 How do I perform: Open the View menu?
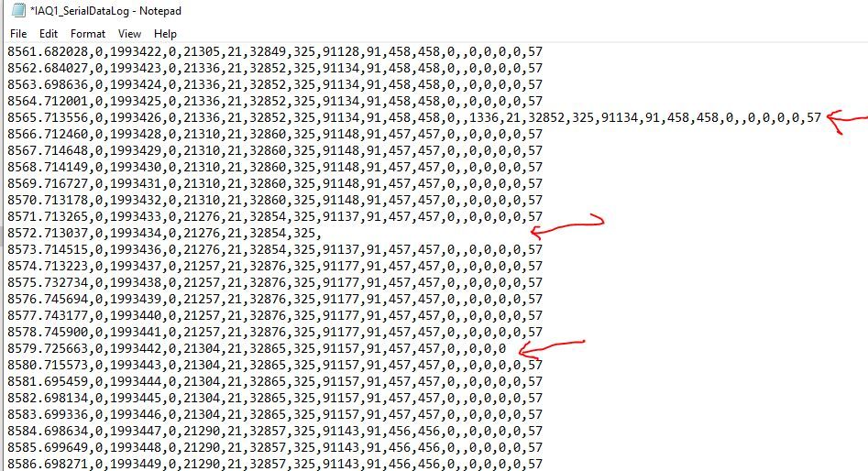click(x=129, y=34)
